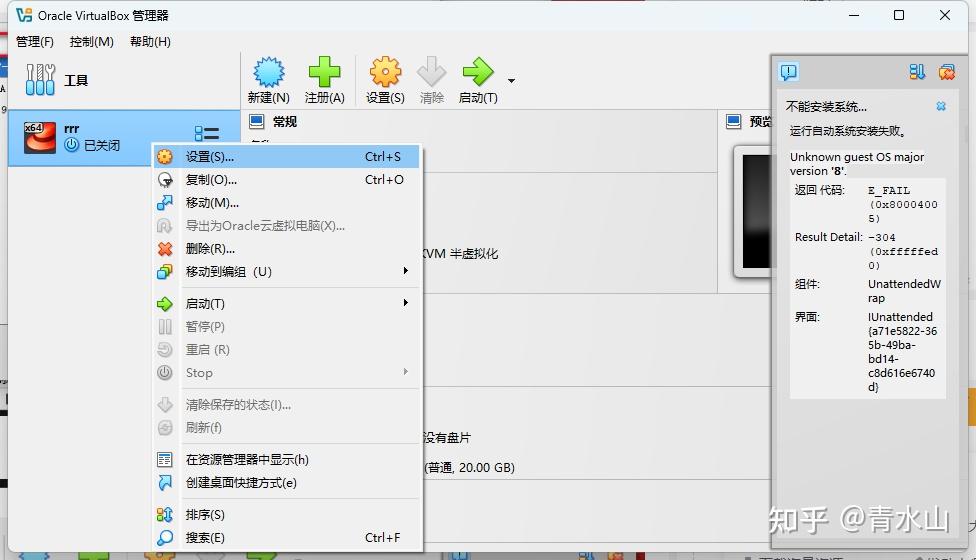This screenshot has height=560, width=976.
Task: Click shortcut icon beside 创建桌面快捷方式
Action: [x=165, y=483]
